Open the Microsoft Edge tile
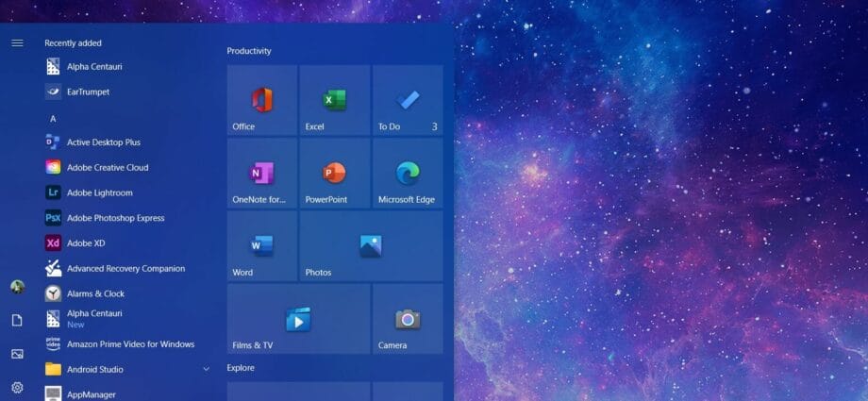 (408, 174)
